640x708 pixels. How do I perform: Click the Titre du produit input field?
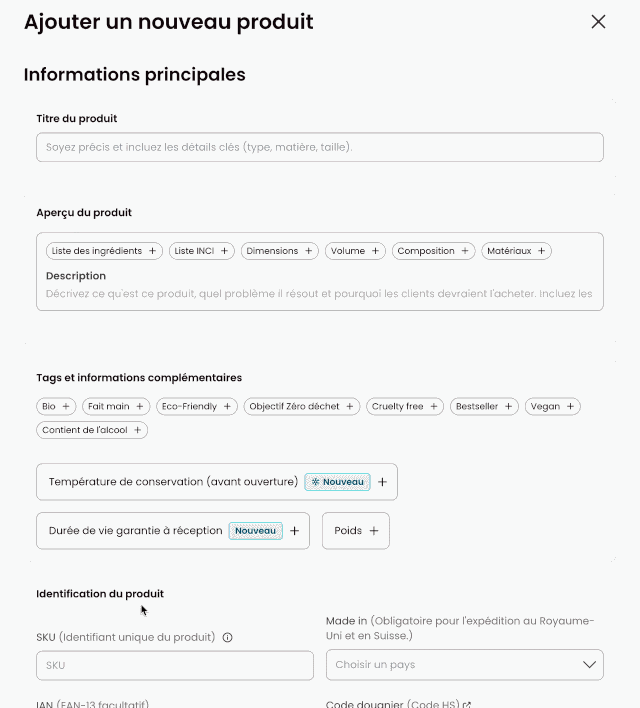click(x=320, y=147)
